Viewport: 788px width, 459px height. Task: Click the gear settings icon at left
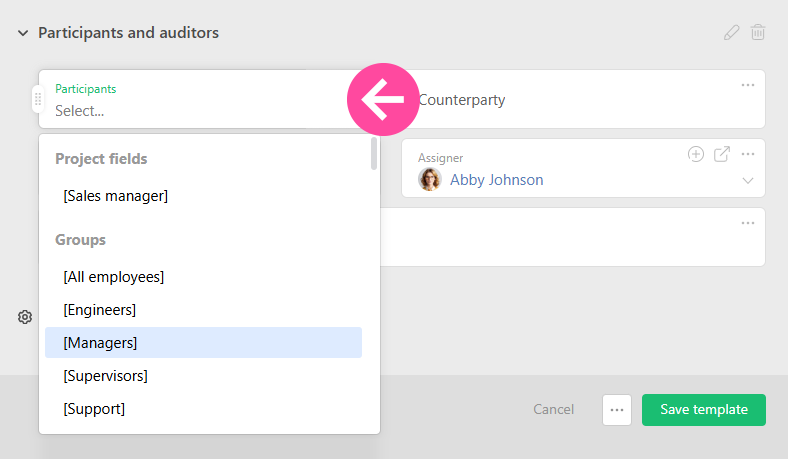click(x=25, y=317)
